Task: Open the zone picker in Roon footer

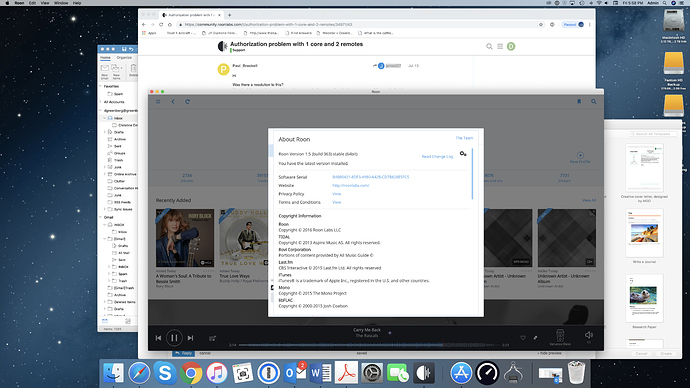Action: pos(560,337)
